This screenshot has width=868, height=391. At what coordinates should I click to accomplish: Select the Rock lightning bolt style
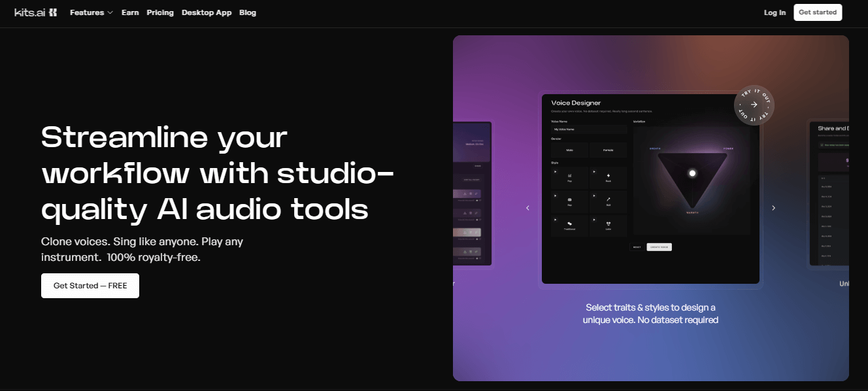(608, 177)
